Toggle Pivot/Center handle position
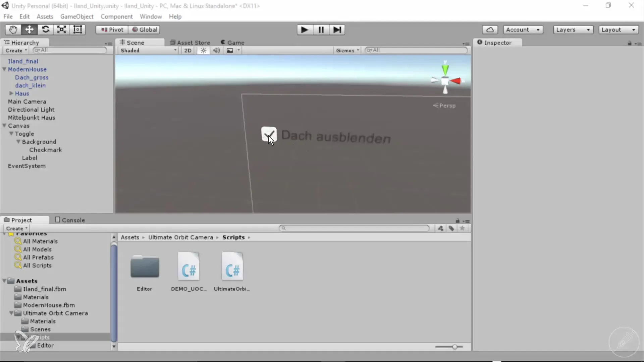The height and width of the screenshot is (362, 644). (112, 29)
